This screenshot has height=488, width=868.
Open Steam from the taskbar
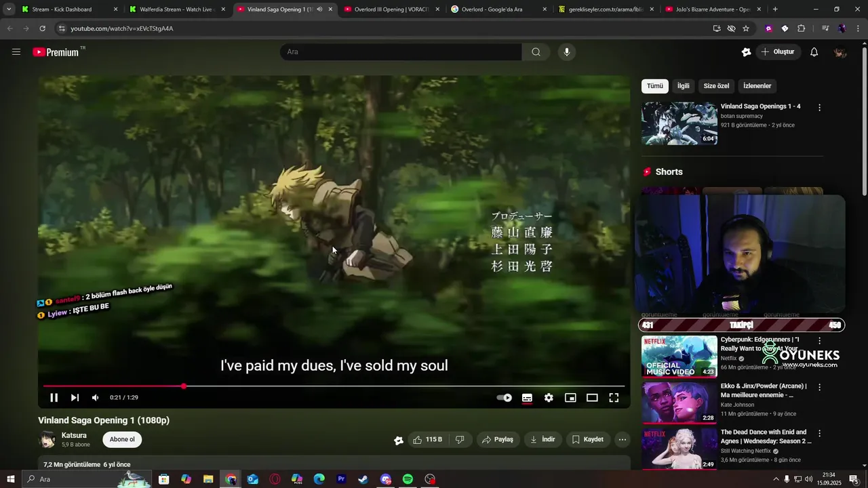tap(363, 479)
